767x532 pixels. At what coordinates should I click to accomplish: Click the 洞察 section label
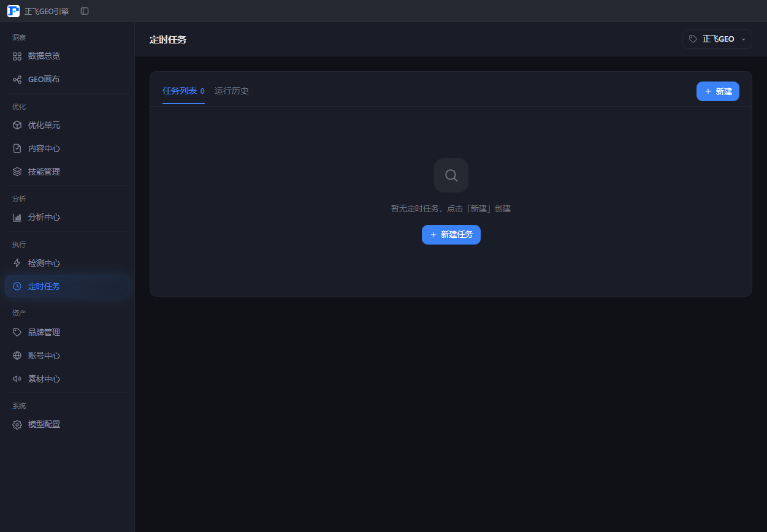[19, 37]
